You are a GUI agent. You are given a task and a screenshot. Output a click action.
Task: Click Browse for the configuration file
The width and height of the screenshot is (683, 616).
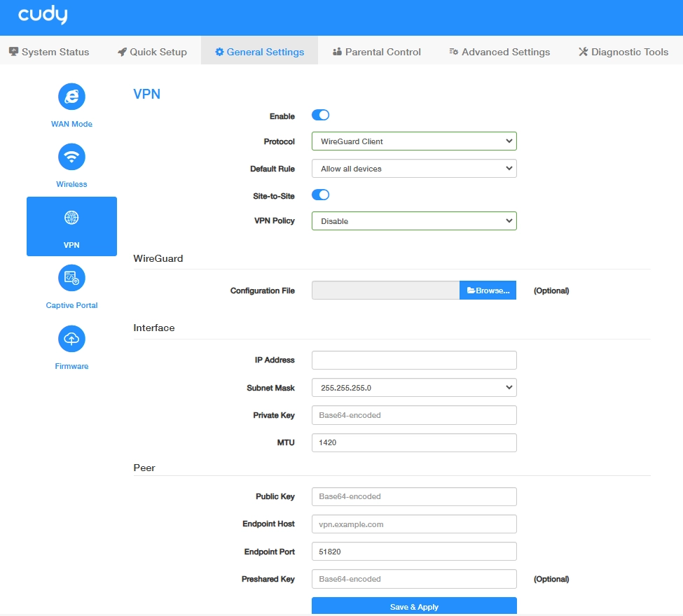[488, 290]
